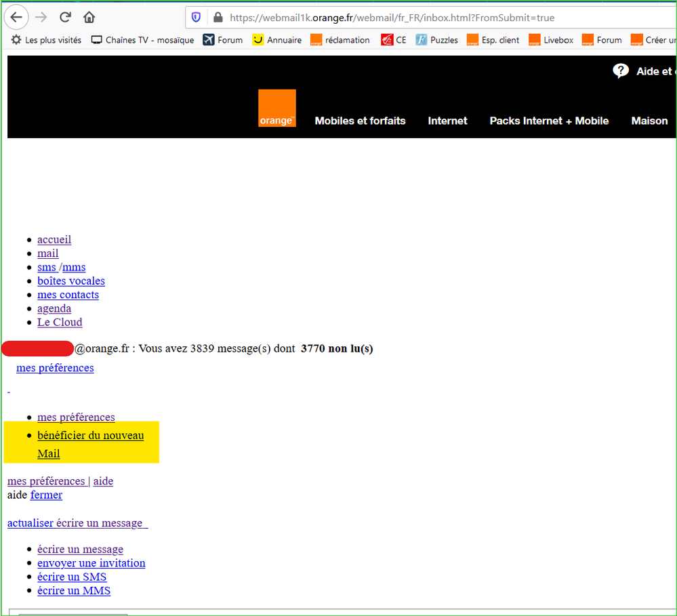Viewport: 677px width, 616px height.
Task: Open the Livebox bookmark
Action: (552, 40)
